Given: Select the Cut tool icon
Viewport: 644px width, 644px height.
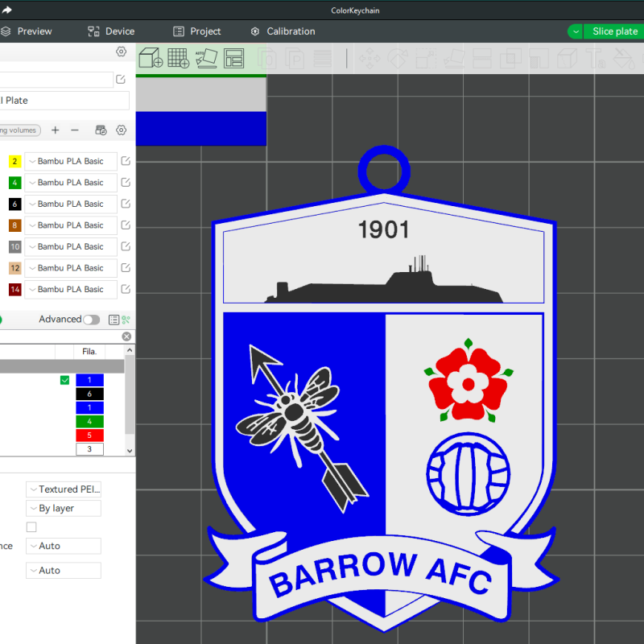Looking at the screenshot, I should click(481, 58).
